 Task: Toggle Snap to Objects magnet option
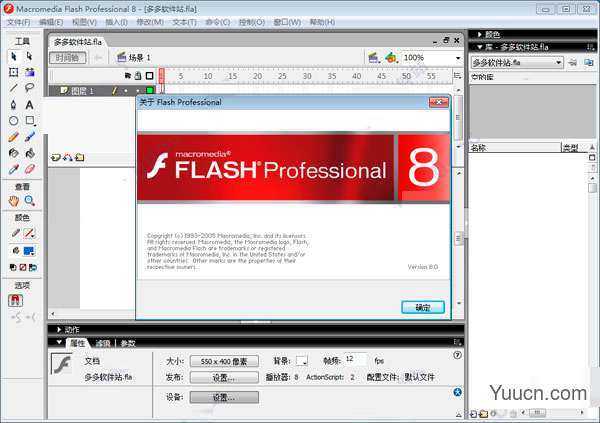pos(15,301)
